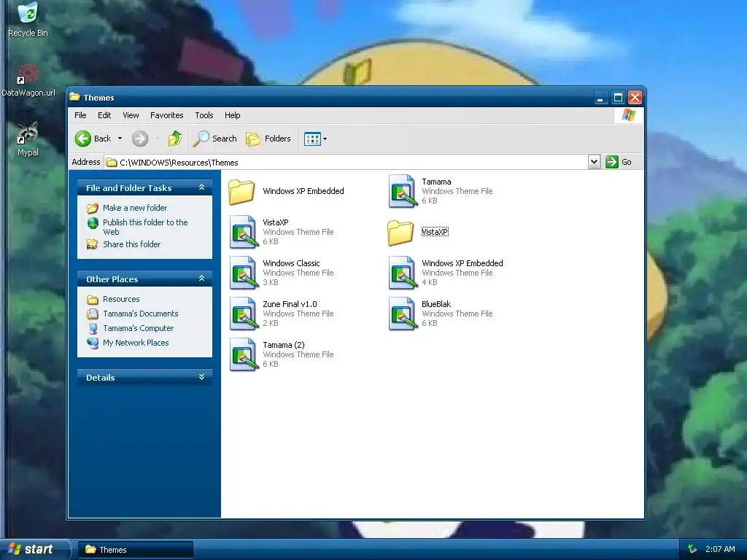
Task: Go back with the green Back arrow
Action: (x=93, y=139)
